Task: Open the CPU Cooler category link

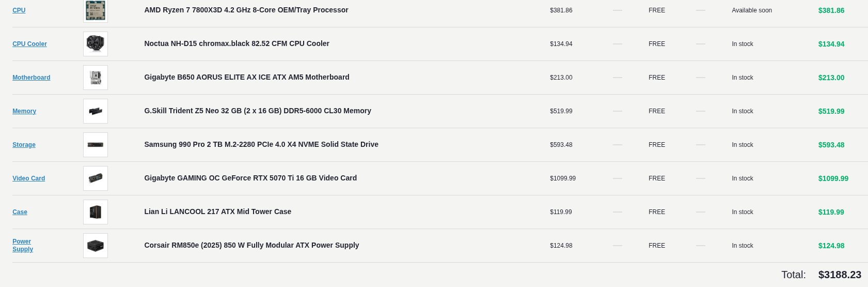Action: click(x=29, y=44)
